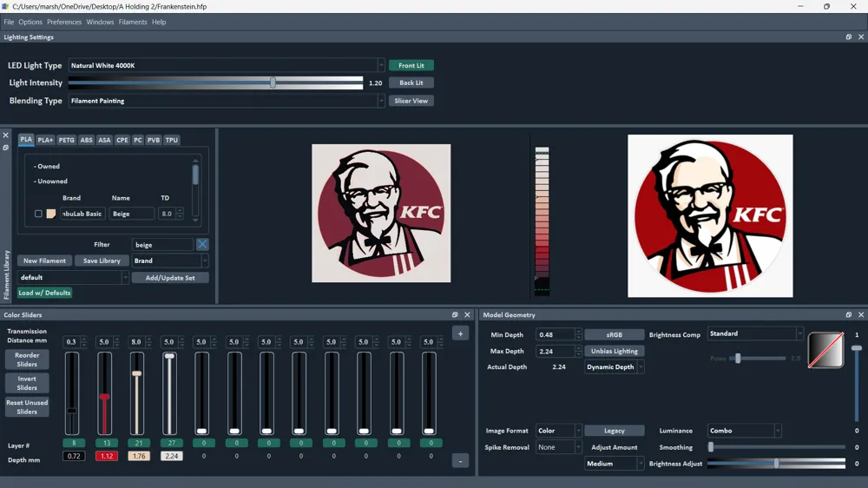This screenshot has height=488, width=868.
Task: Click the Light Intensity slider handle
Action: pos(273,82)
